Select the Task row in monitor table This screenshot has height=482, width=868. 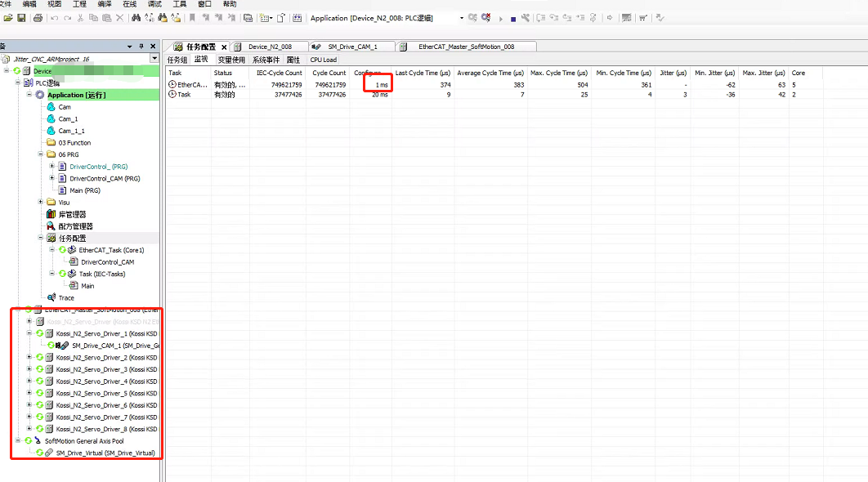tap(184, 95)
